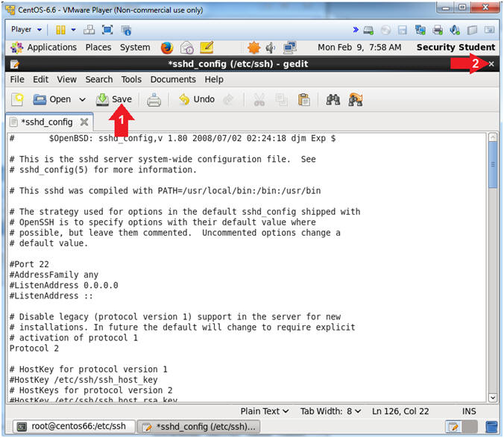Print the current document

coord(154,100)
